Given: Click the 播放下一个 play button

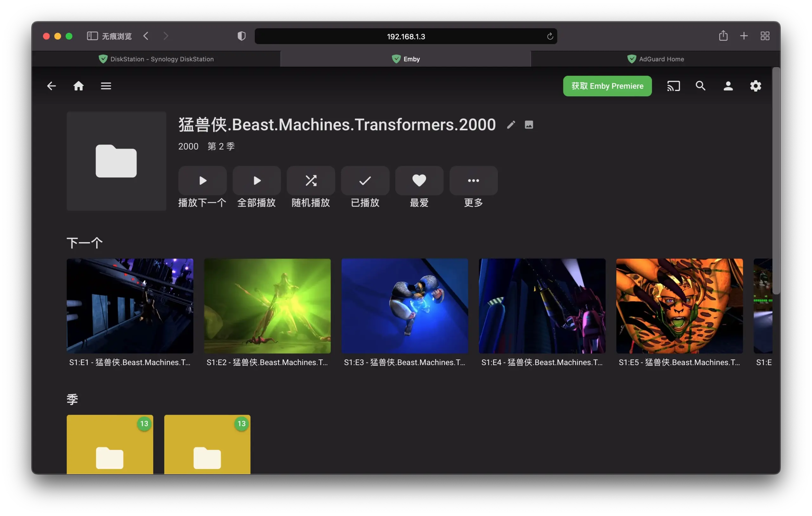Looking at the screenshot, I should point(202,180).
